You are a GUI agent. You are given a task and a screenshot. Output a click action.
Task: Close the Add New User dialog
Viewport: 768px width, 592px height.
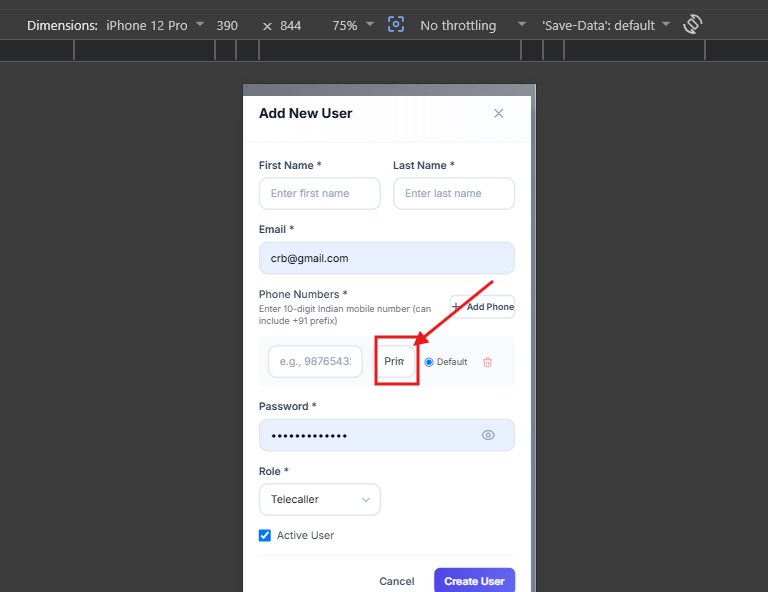(498, 114)
